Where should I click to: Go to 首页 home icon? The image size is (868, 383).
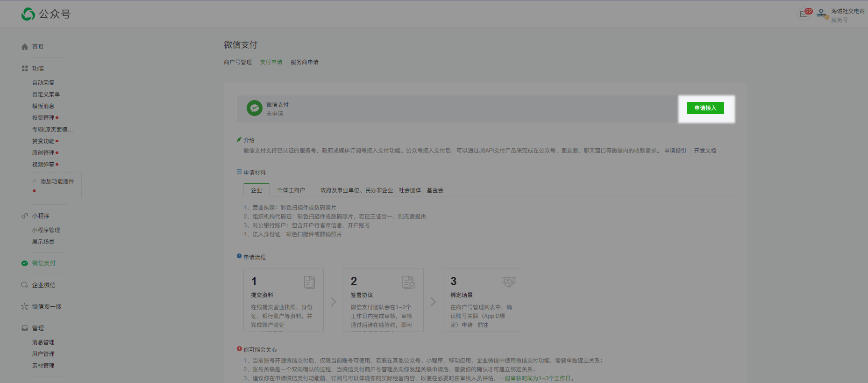click(x=25, y=47)
